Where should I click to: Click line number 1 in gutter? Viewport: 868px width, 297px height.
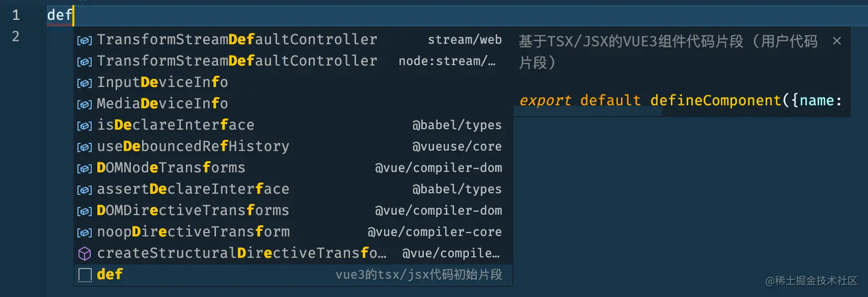point(15,15)
